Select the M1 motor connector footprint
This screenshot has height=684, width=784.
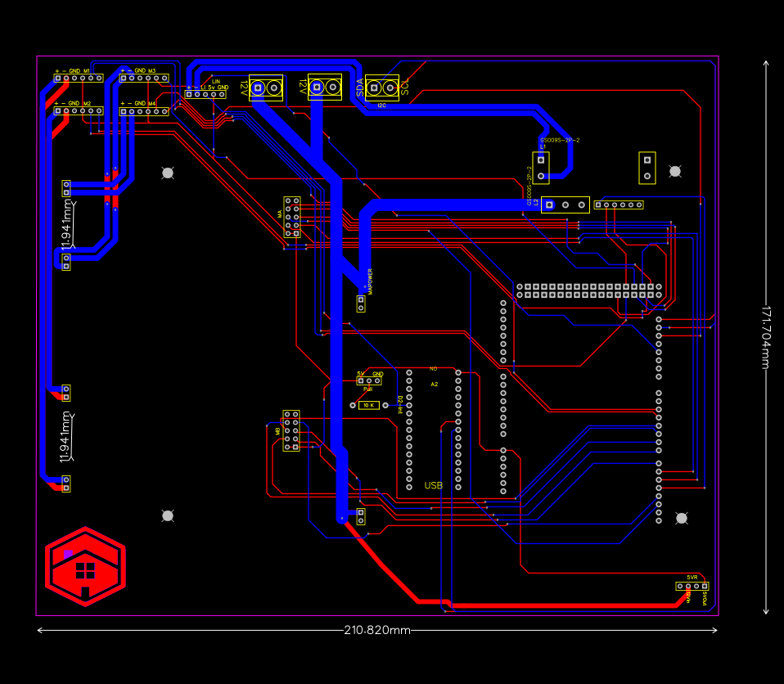78,79
